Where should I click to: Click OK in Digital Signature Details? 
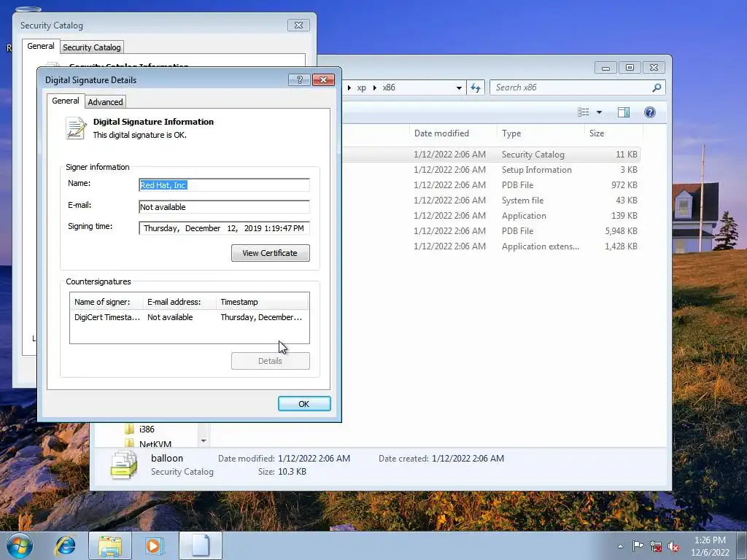(304, 404)
